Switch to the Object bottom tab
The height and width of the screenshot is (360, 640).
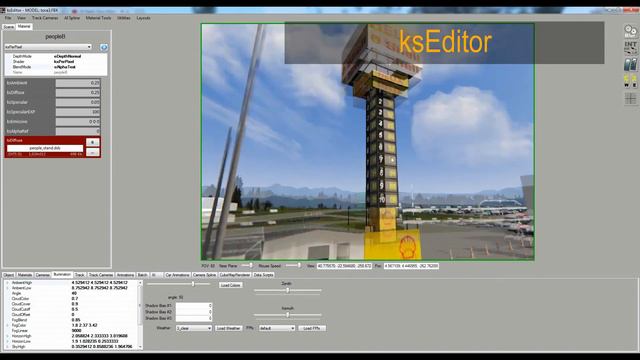coord(9,275)
